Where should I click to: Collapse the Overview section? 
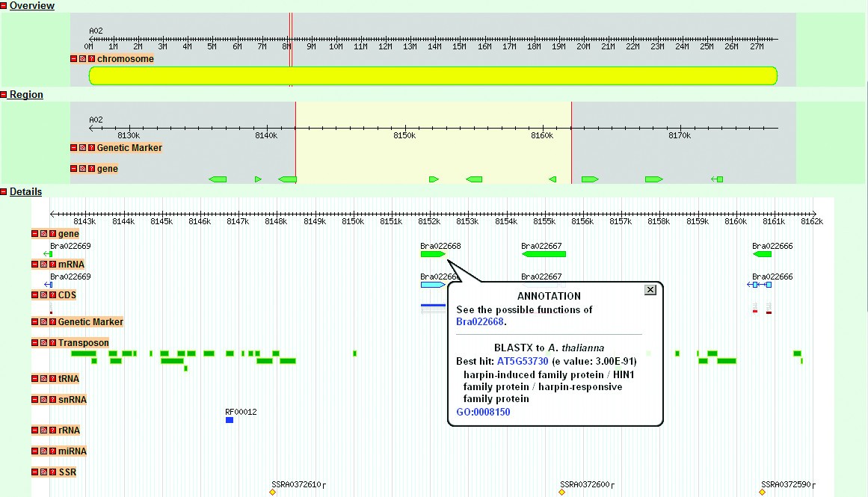tap(4, 6)
